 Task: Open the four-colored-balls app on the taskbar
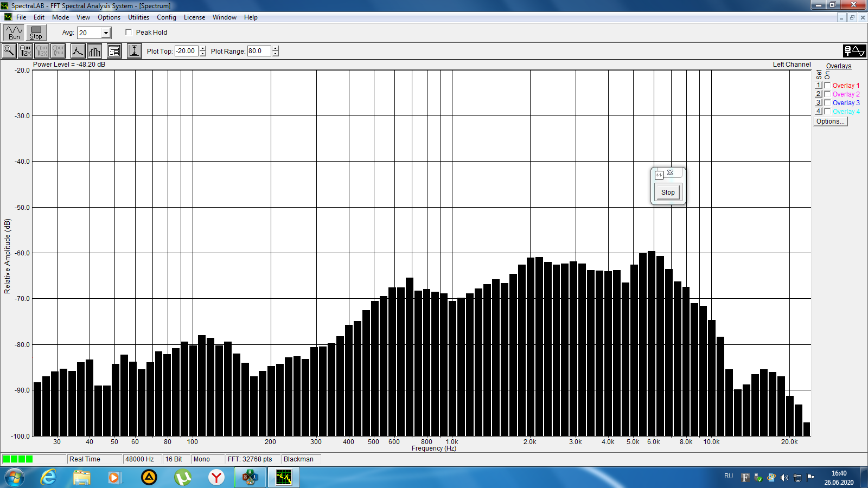250,477
